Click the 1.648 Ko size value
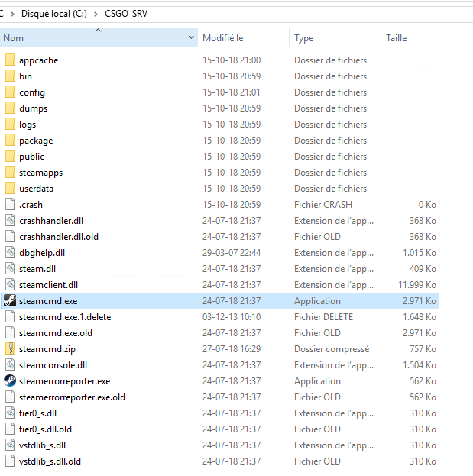 pos(420,317)
